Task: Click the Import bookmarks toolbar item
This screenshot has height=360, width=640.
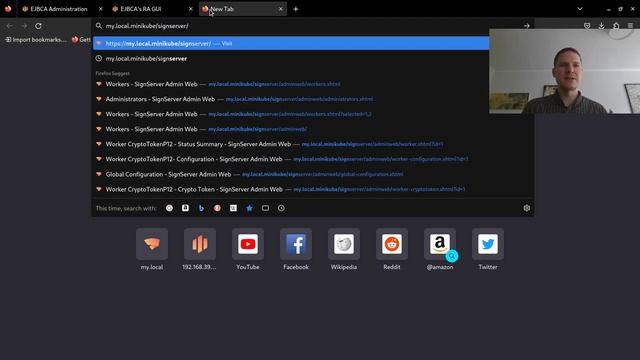Action: [35, 40]
